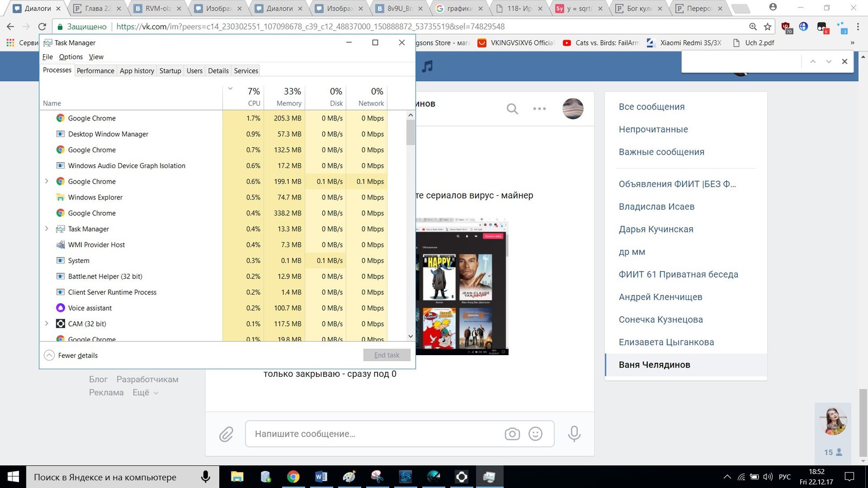Click the Task Manager taskbar icon

click(489, 477)
